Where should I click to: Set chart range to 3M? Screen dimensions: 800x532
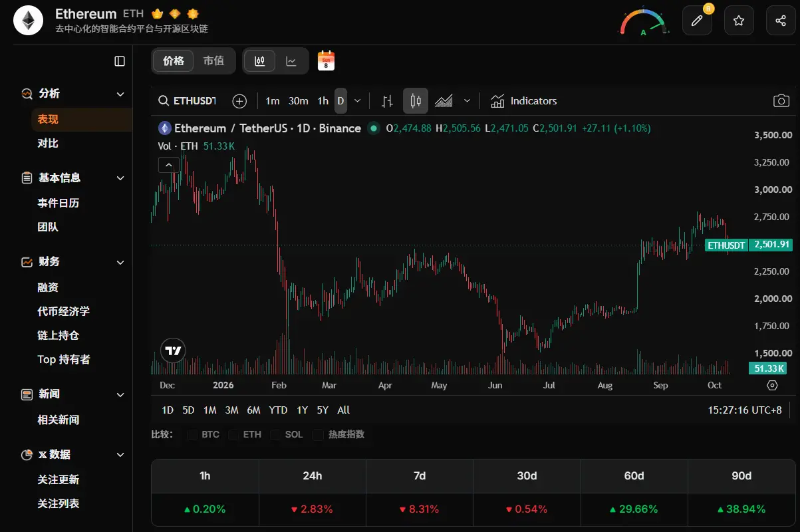tap(231, 410)
